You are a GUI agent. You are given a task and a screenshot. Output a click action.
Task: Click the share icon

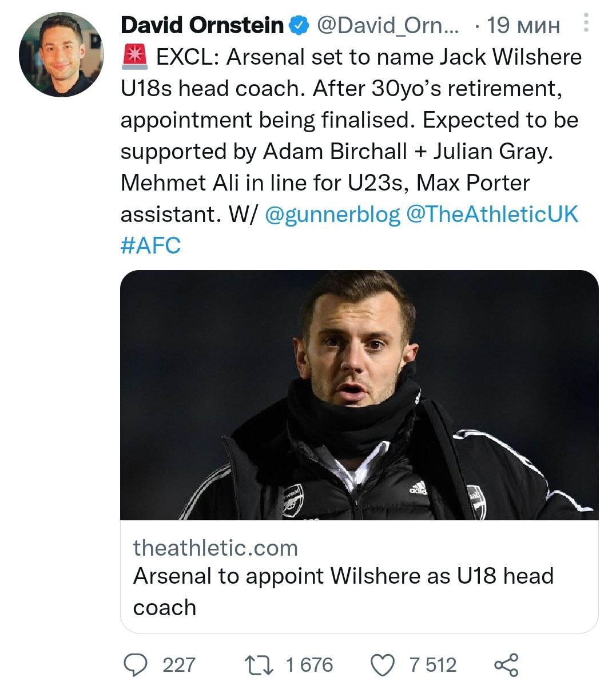[x=506, y=664]
